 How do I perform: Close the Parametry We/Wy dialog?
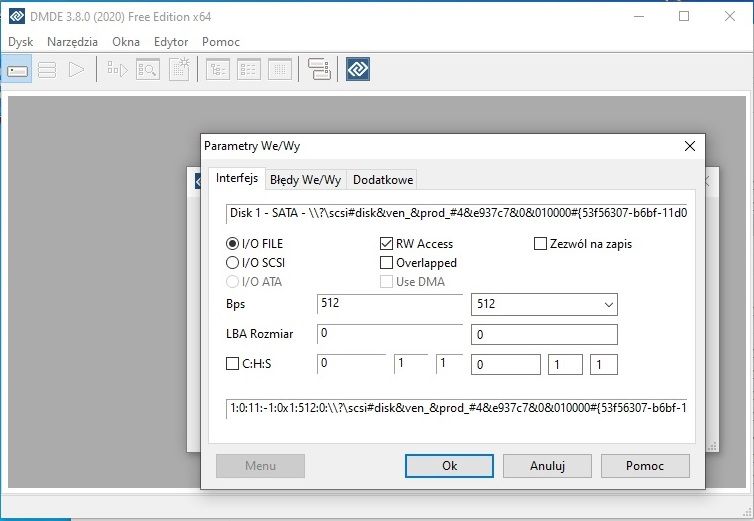coord(690,146)
